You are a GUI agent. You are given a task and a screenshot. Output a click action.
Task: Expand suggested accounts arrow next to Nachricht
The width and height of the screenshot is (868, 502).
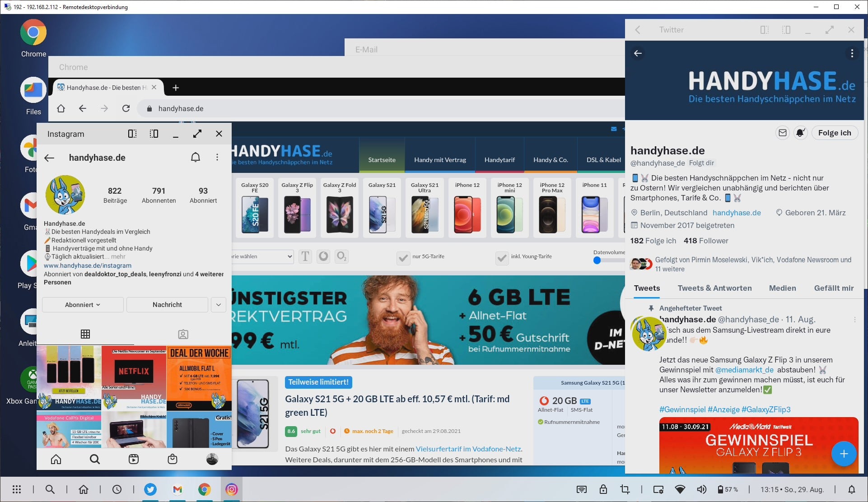pos(219,305)
